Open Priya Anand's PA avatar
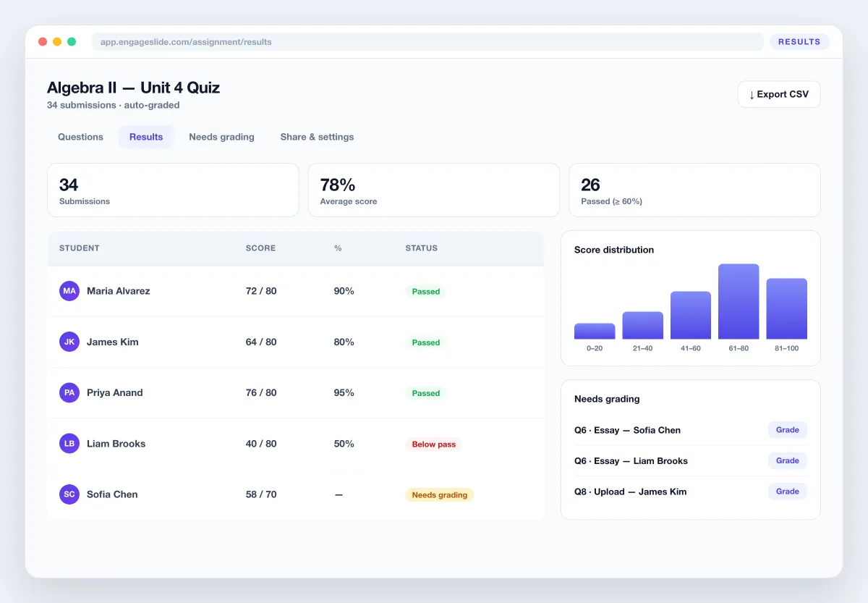The height and width of the screenshot is (603, 868). point(69,392)
